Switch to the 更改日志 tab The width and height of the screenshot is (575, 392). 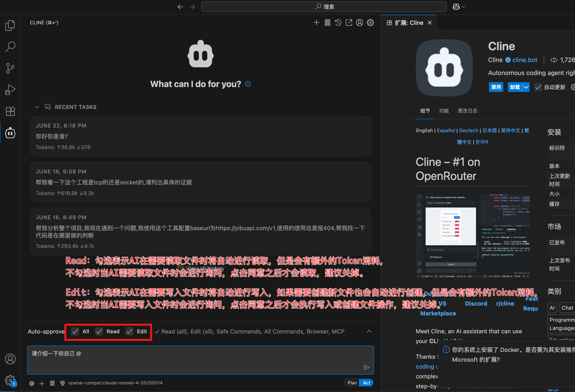[467, 111]
